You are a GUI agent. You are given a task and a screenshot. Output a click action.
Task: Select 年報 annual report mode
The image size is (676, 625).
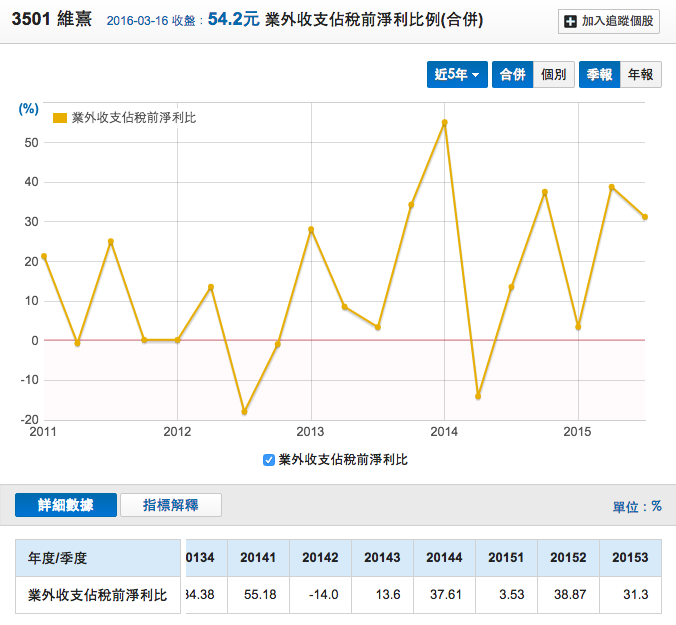pos(640,75)
